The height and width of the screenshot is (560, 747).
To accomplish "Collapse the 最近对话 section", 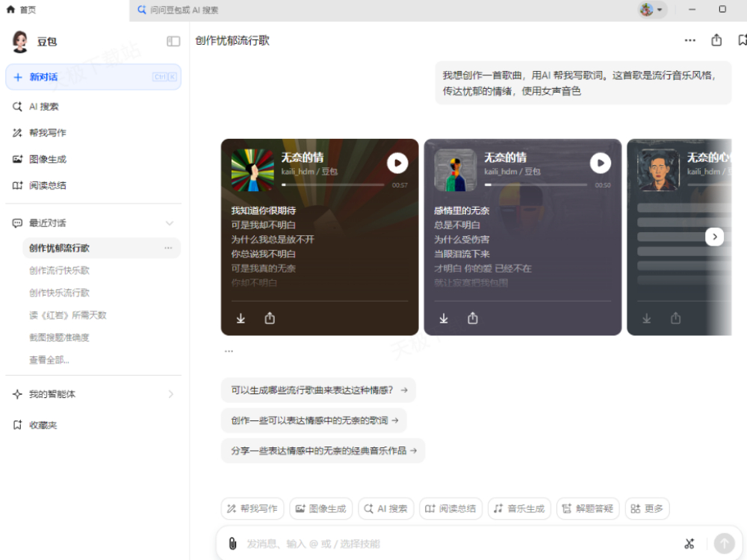I will pyautogui.click(x=168, y=222).
